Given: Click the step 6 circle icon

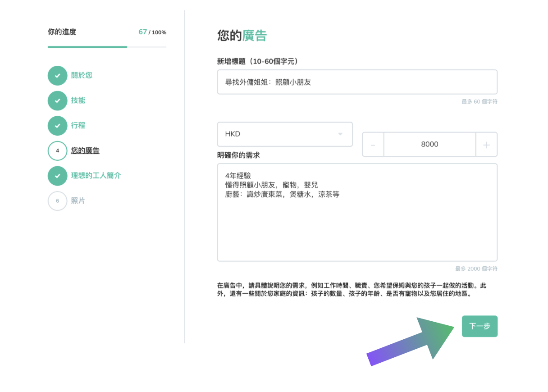Looking at the screenshot, I should coord(57,201).
